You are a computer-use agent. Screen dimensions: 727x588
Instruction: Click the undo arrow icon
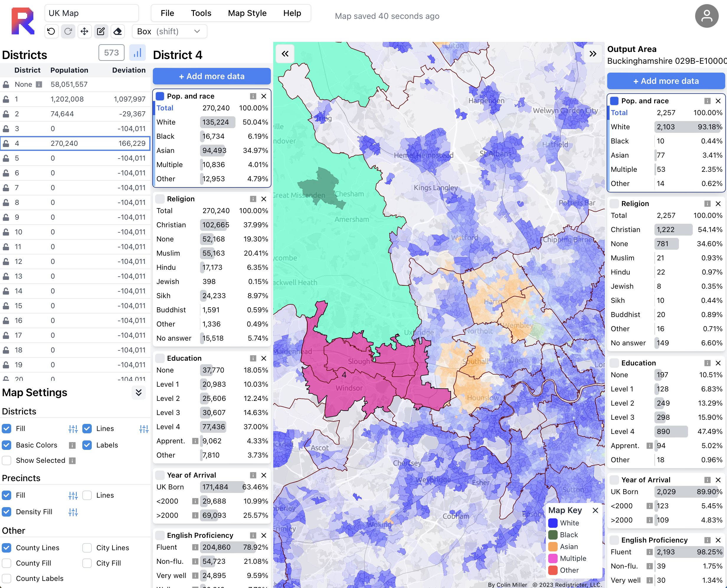(x=51, y=32)
